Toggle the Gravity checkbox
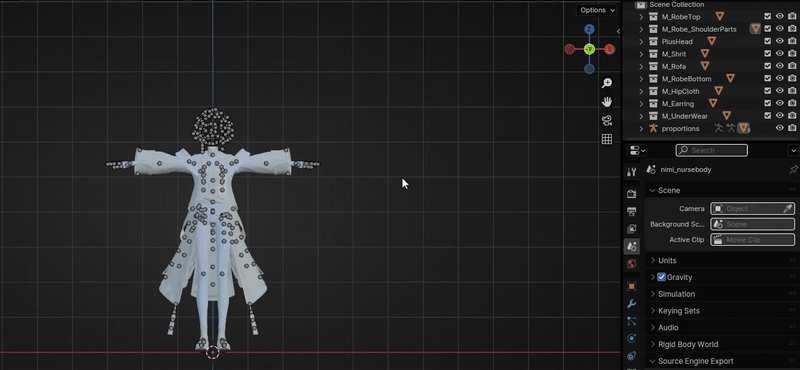This screenshot has height=370, width=800. tap(662, 277)
